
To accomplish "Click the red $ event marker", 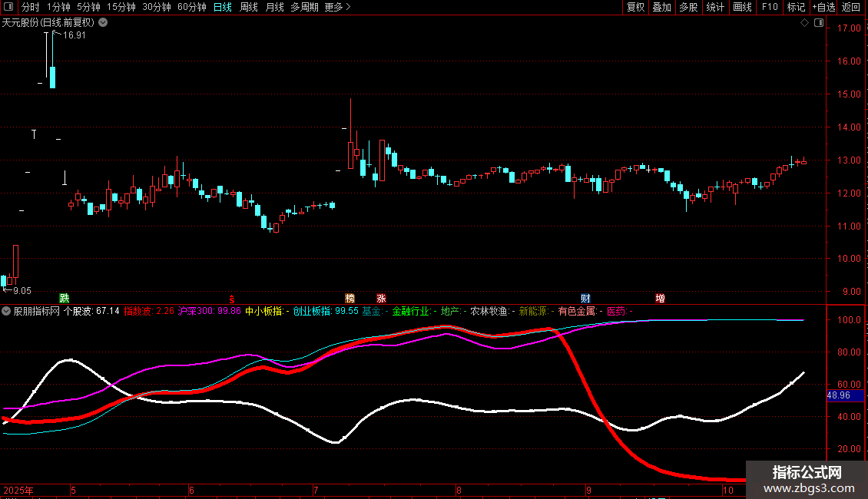I will tap(232, 298).
